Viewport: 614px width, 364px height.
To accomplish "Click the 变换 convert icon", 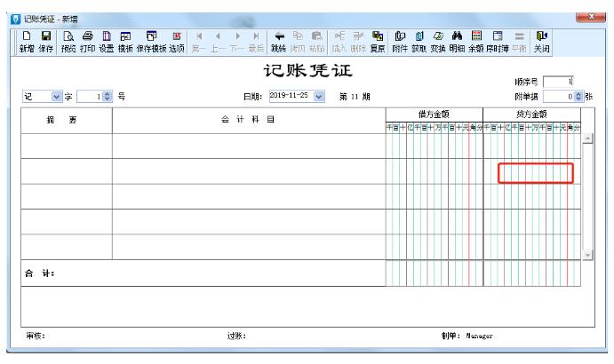I will coord(438,42).
